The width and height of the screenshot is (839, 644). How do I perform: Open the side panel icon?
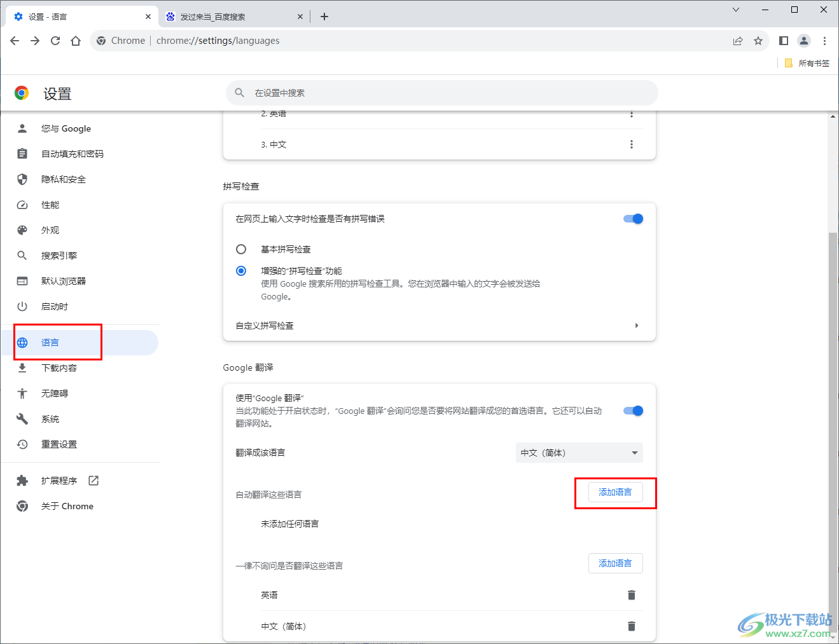click(784, 41)
